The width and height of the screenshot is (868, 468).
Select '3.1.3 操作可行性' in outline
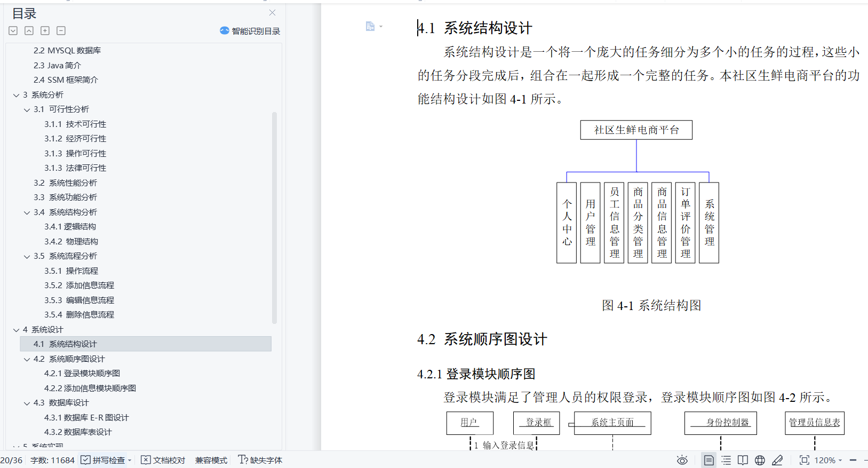tap(75, 153)
